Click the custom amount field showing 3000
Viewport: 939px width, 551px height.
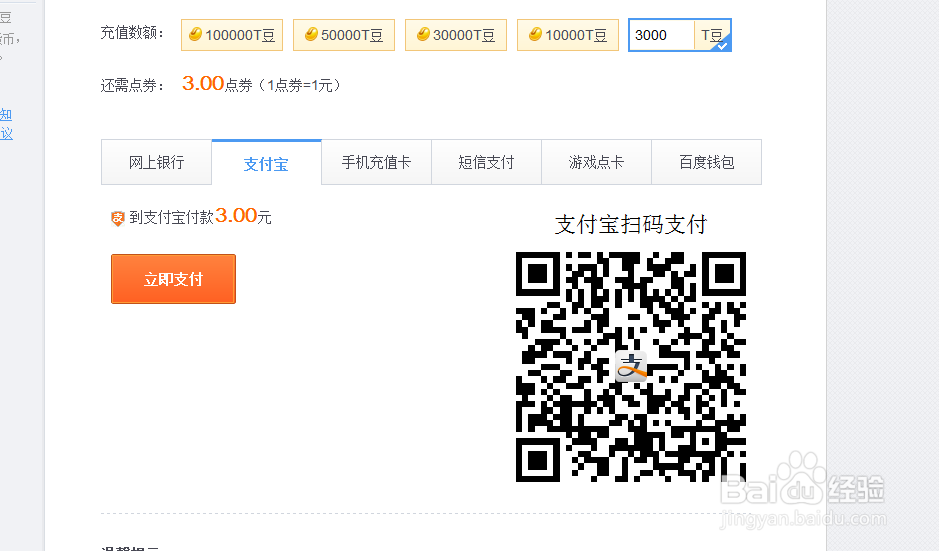point(662,35)
